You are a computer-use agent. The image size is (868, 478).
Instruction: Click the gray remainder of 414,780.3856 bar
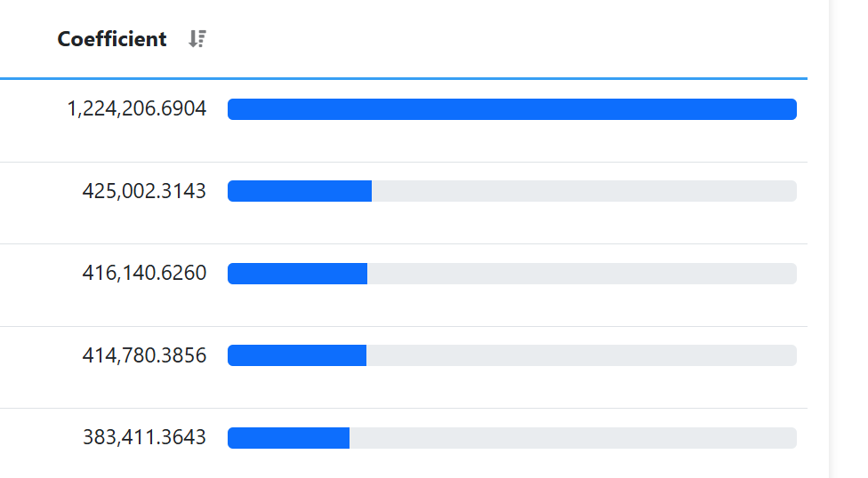(x=582, y=355)
